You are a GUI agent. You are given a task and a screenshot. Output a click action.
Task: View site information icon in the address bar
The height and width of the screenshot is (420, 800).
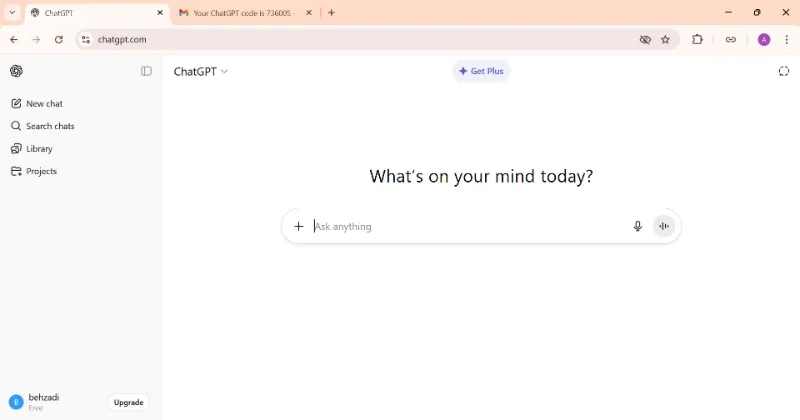click(x=86, y=39)
